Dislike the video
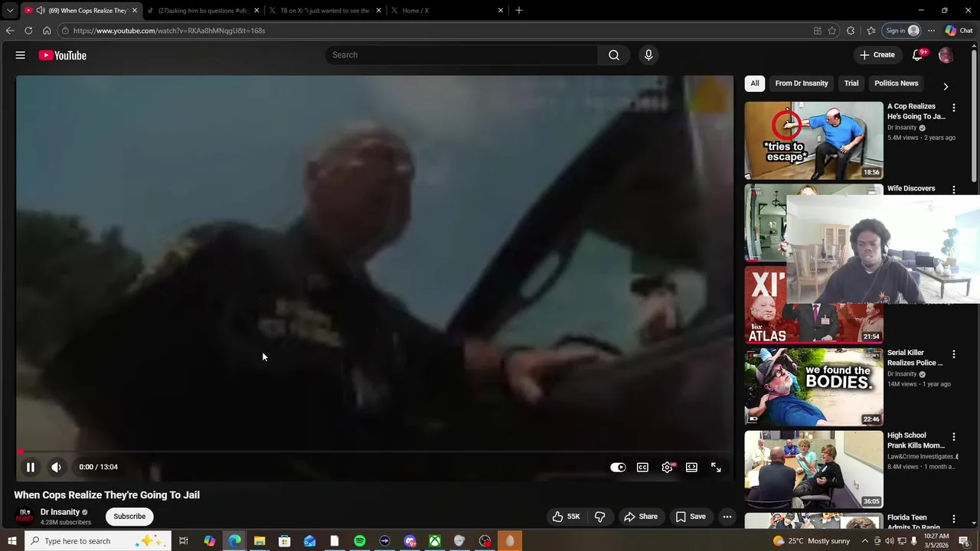This screenshot has height=551, width=980. pyautogui.click(x=599, y=517)
